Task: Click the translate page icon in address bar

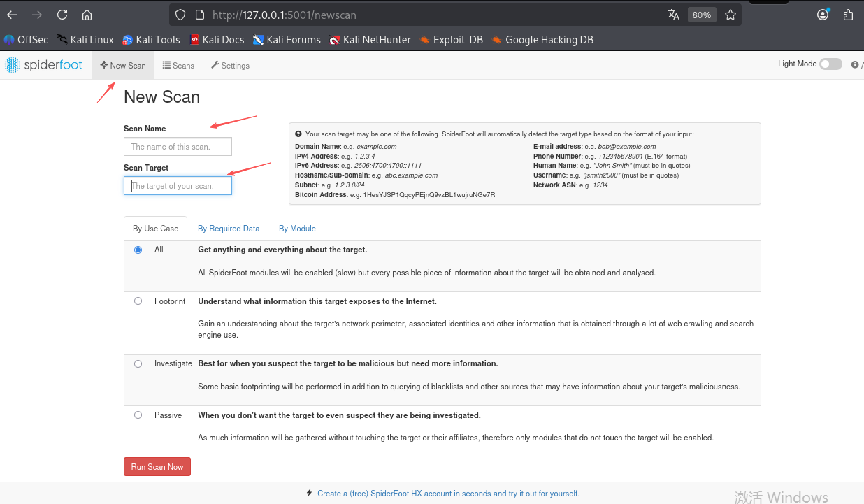Action: [674, 15]
